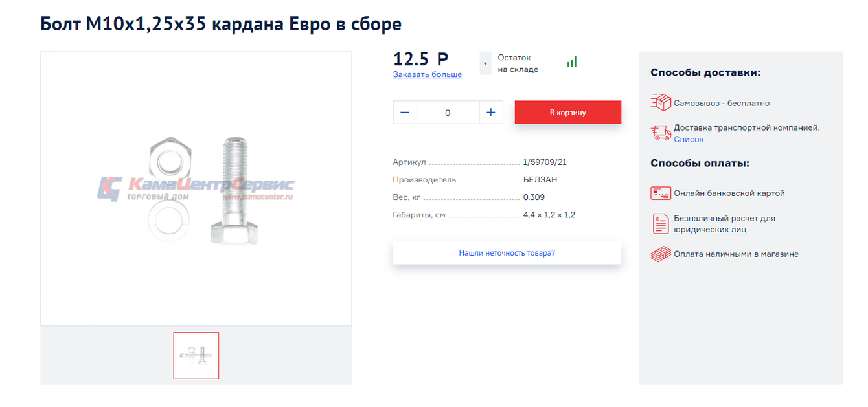Decrease quantity with the minus button

point(405,113)
